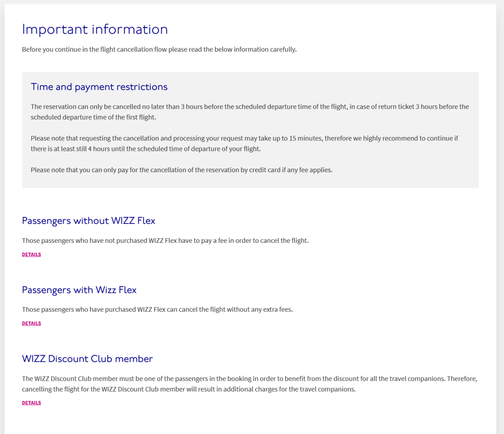Image resolution: width=504 pixels, height=434 pixels.
Task: Open DETAILS under Passengers without WIZZ Flex
Action: pyautogui.click(x=31, y=255)
